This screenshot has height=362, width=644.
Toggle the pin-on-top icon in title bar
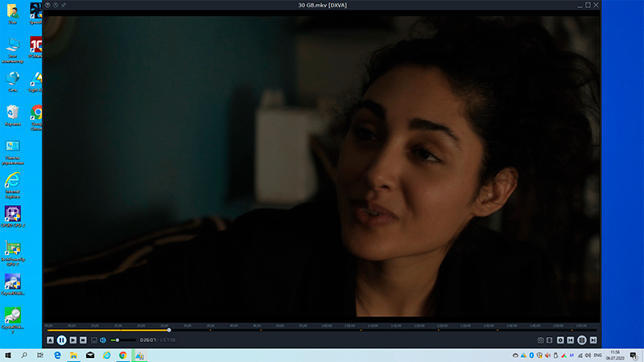(64, 5)
